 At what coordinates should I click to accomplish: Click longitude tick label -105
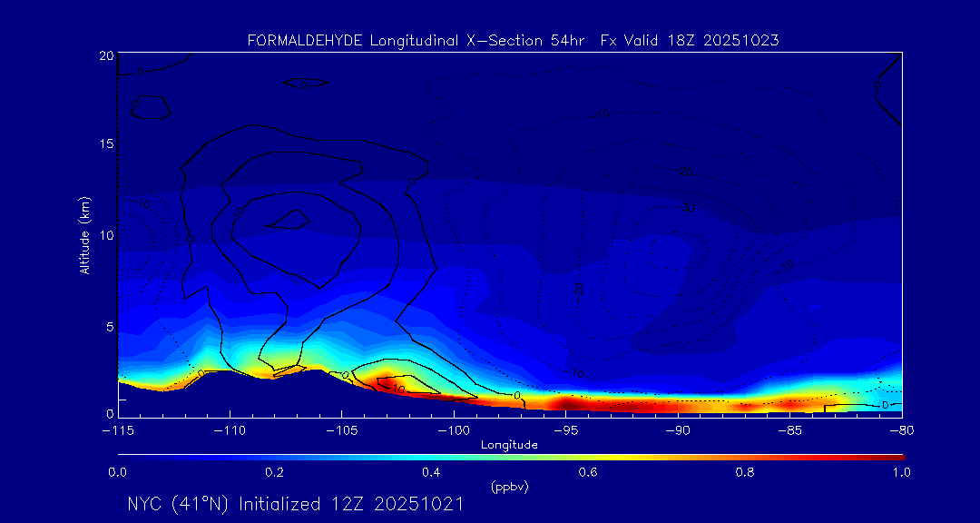pos(341,431)
